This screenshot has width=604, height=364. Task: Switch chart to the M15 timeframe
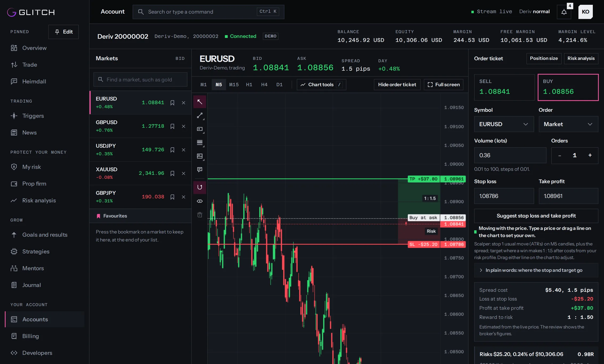(x=234, y=85)
